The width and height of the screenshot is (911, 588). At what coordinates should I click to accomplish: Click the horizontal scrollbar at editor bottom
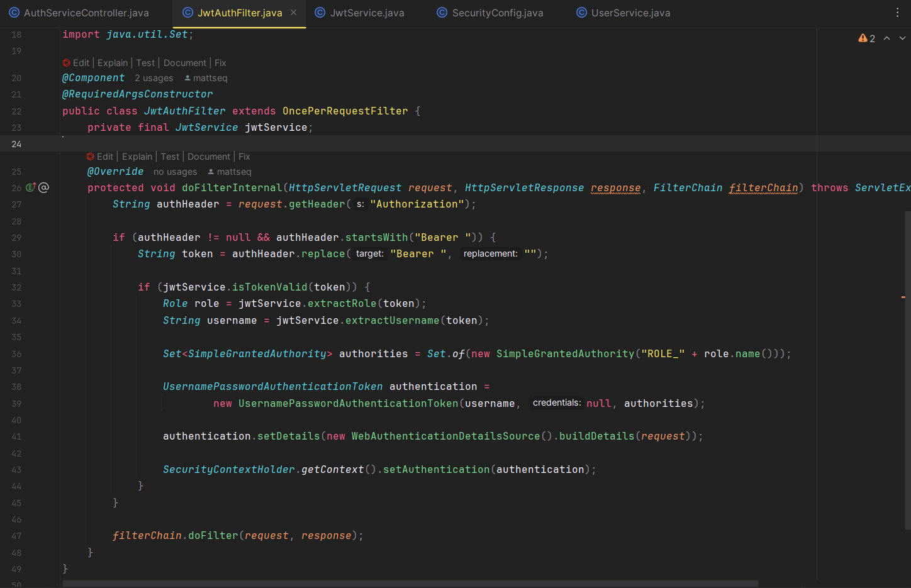[410, 584]
